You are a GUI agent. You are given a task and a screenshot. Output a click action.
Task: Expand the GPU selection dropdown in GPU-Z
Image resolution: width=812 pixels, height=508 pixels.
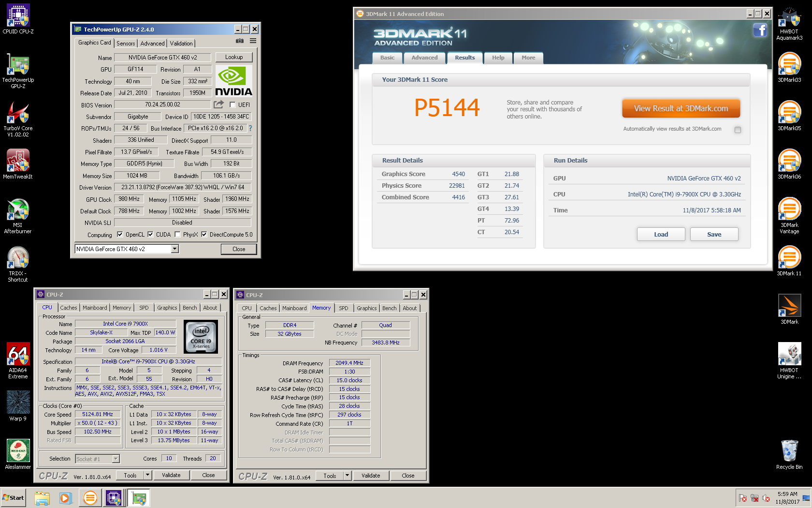click(x=175, y=249)
